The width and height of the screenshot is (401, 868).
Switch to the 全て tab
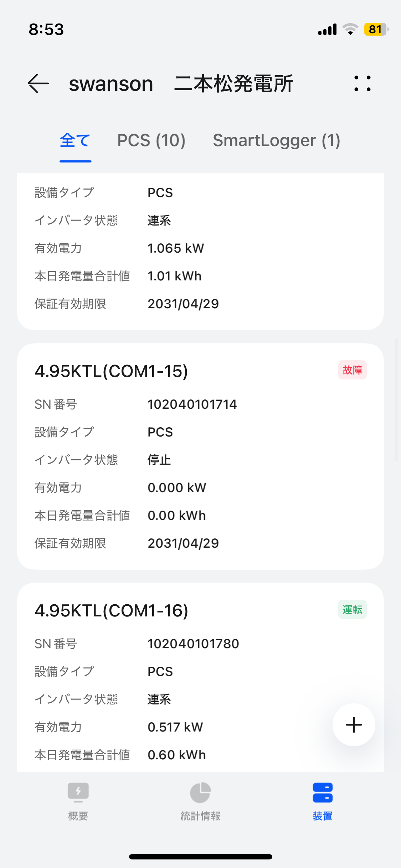[x=75, y=140]
